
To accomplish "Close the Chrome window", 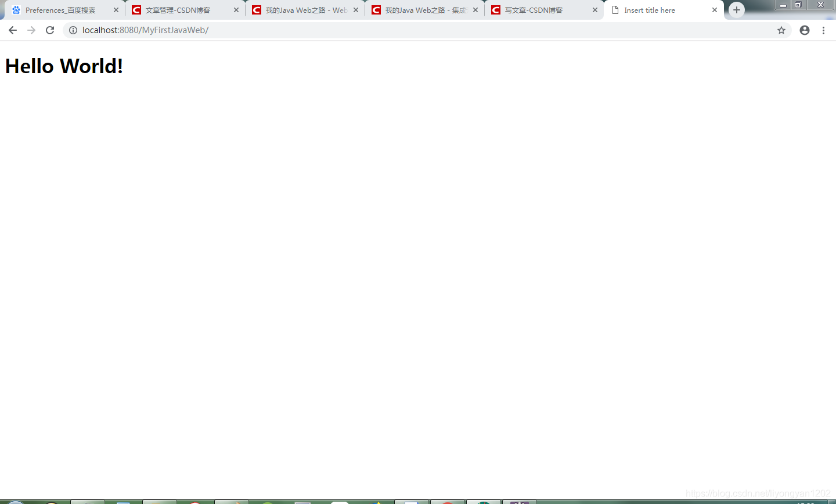I will click(820, 5).
